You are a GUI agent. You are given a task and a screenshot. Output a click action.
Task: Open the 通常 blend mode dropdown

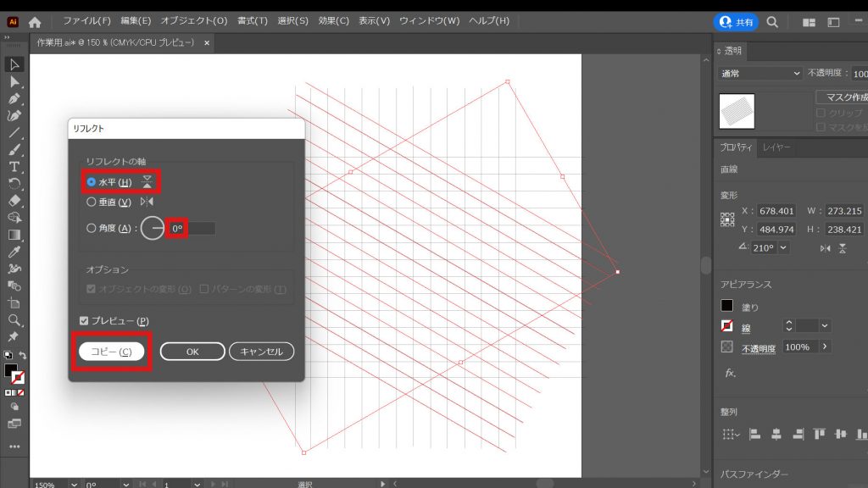[x=759, y=73]
